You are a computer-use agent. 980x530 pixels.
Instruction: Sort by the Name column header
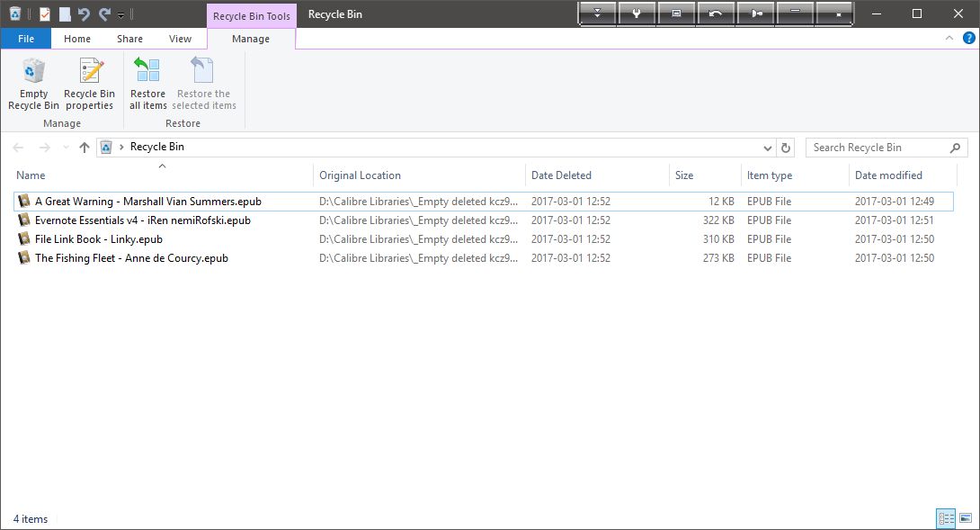point(163,175)
